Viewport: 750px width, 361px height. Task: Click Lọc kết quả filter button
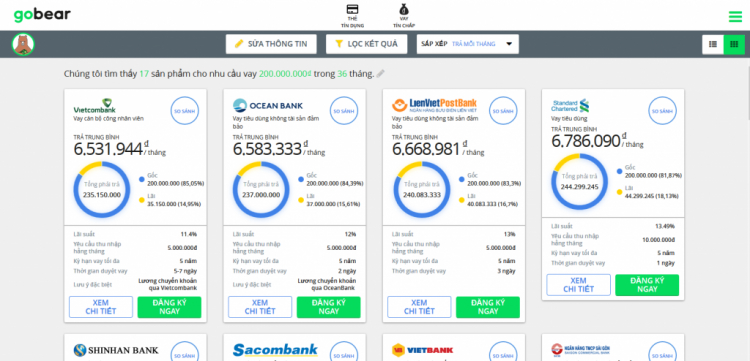click(x=366, y=44)
